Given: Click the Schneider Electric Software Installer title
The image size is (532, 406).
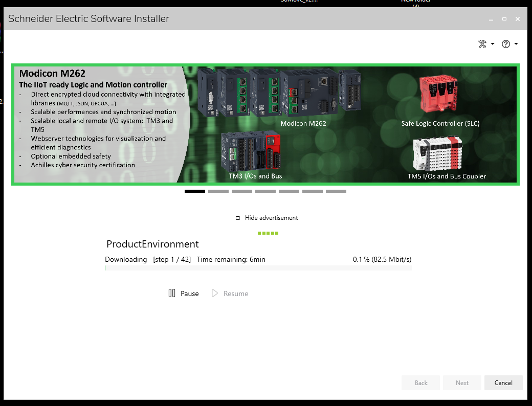Looking at the screenshot, I should 88,18.
